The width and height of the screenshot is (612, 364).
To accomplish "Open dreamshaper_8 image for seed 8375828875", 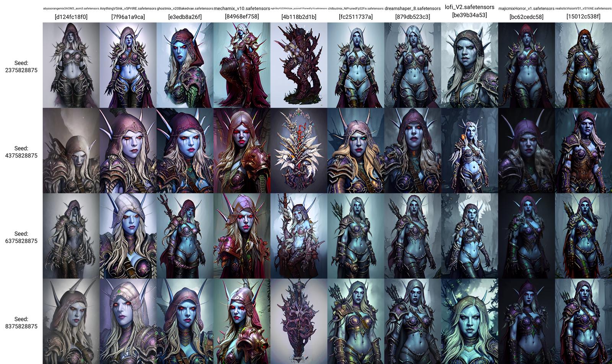I will click(x=413, y=321).
